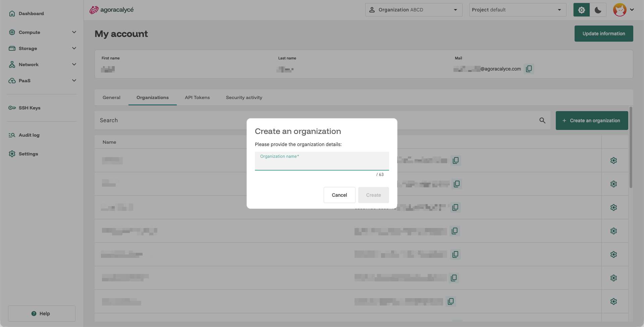Focus the Organization name field
644x327 pixels.
[x=322, y=161]
